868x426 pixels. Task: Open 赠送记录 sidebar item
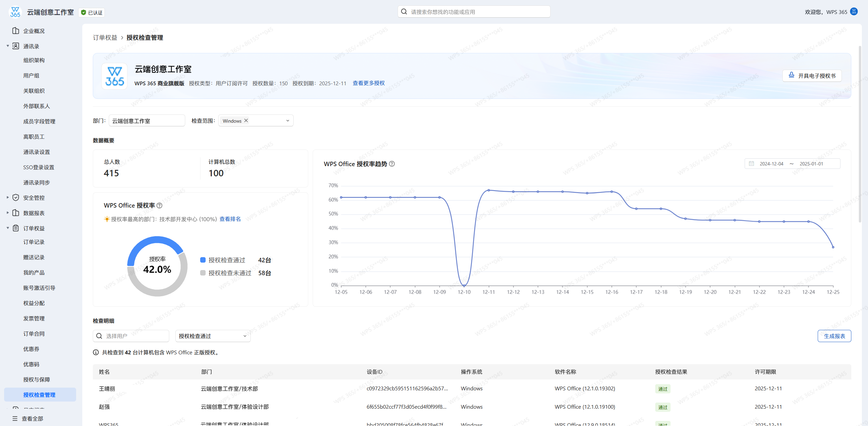coord(34,257)
